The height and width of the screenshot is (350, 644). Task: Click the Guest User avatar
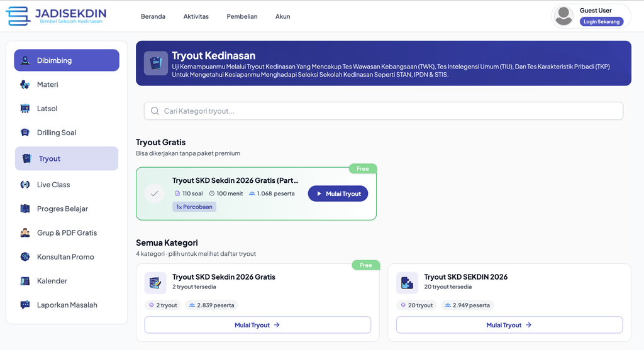(x=563, y=16)
